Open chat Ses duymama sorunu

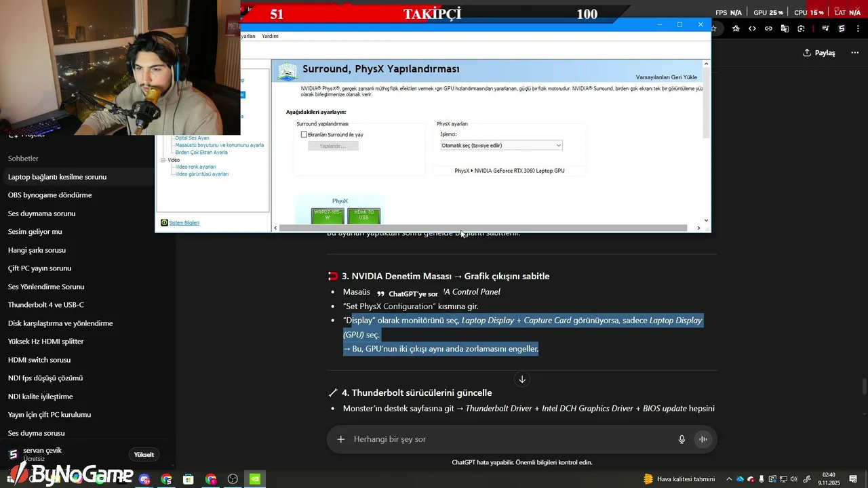(x=41, y=213)
